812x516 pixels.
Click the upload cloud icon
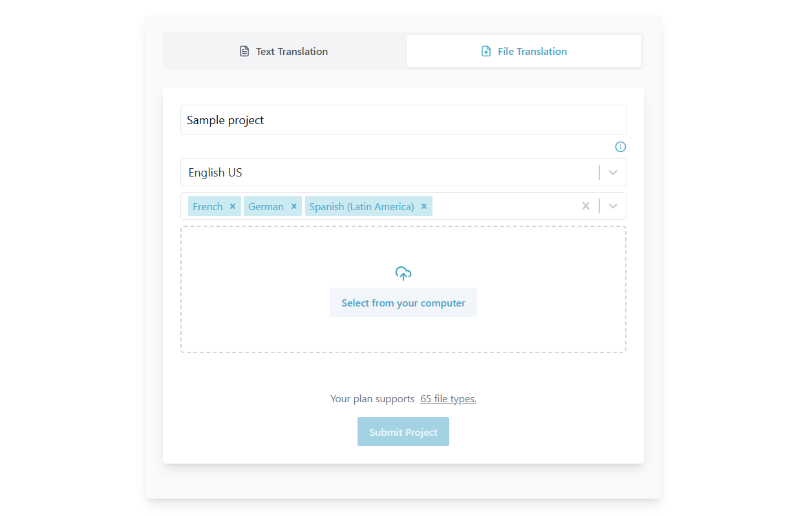(x=403, y=272)
